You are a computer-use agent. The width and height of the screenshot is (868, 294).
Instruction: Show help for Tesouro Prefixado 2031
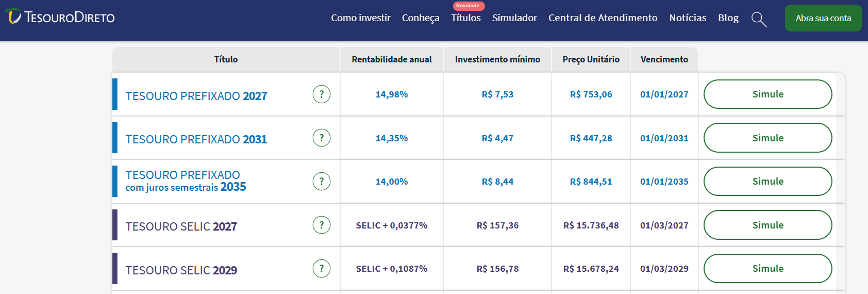pyautogui.click(x=322, y=138)
